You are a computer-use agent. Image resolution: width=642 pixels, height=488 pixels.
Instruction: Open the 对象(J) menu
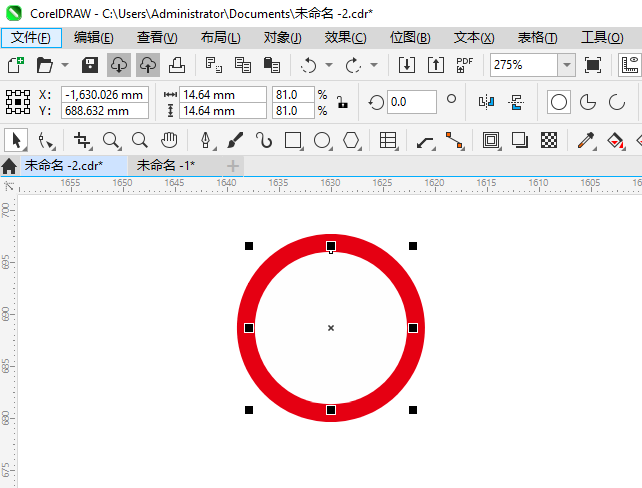[283, 38]
